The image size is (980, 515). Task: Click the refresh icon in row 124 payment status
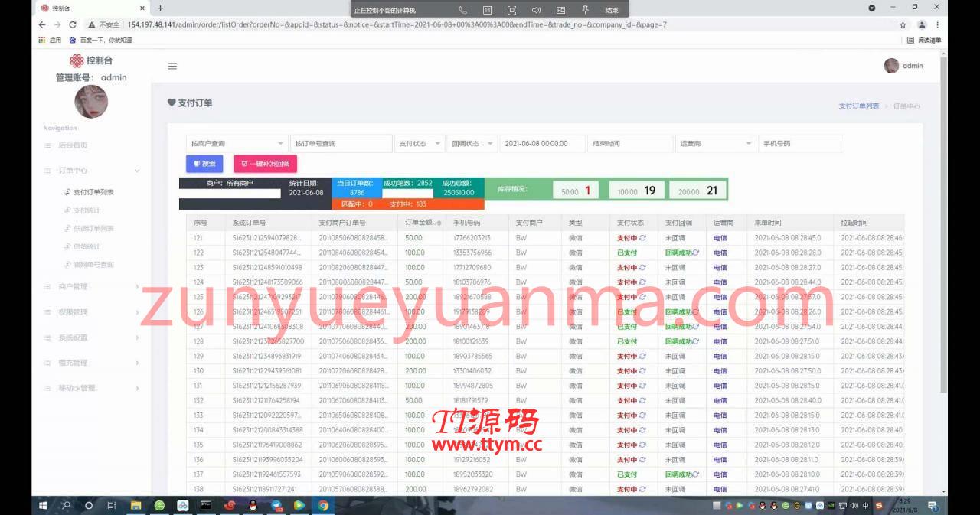642,282
